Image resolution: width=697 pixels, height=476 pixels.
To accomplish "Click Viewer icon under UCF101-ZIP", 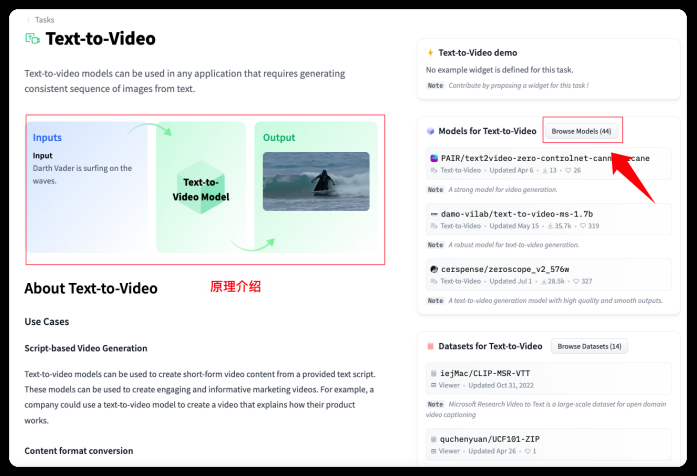I will point(433,451).
